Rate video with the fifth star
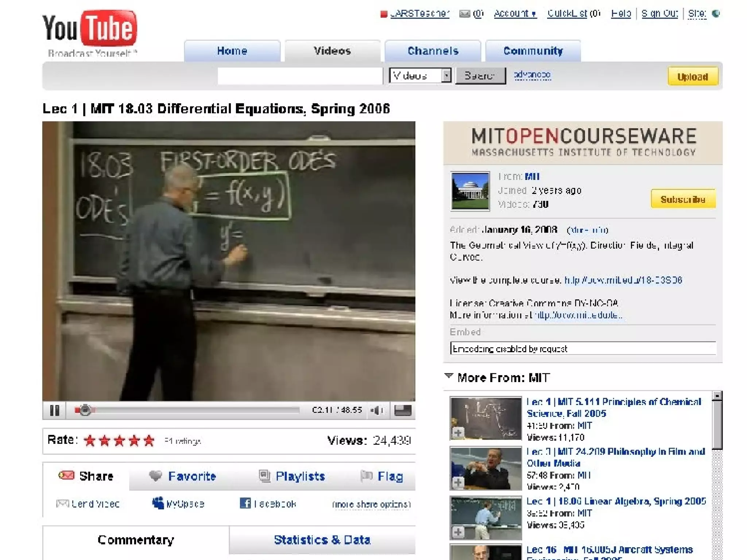This screenshot has width=747, height=560. pyautogui.click(x=149, y=441)
